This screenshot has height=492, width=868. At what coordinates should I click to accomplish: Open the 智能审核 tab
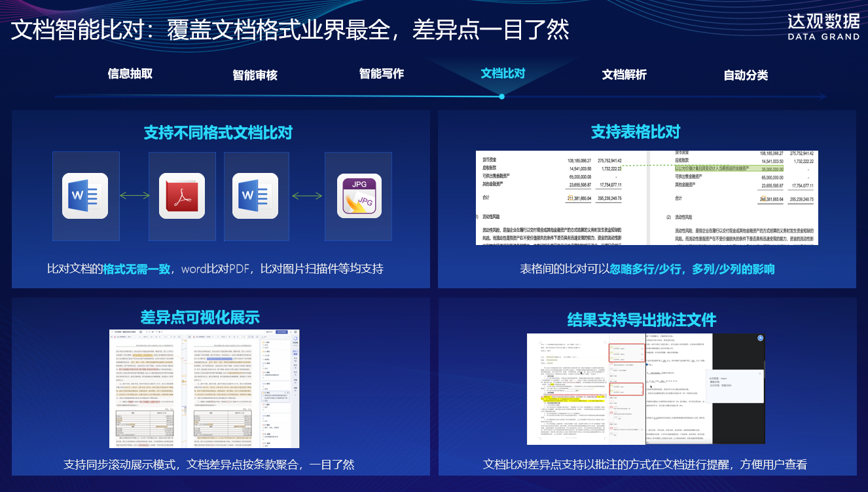[255, 75]
